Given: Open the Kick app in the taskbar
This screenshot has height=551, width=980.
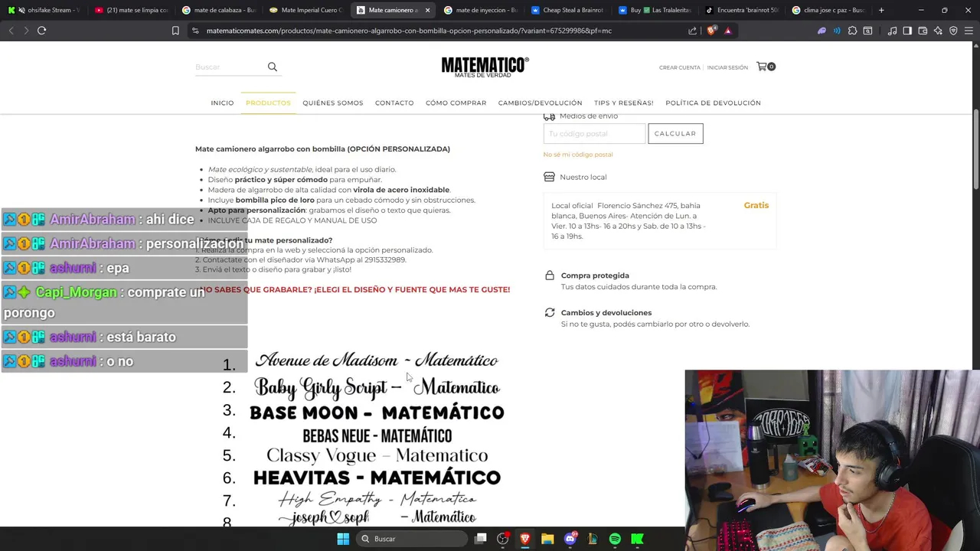Looking at the screenshot, I should (x=637, y=539).
